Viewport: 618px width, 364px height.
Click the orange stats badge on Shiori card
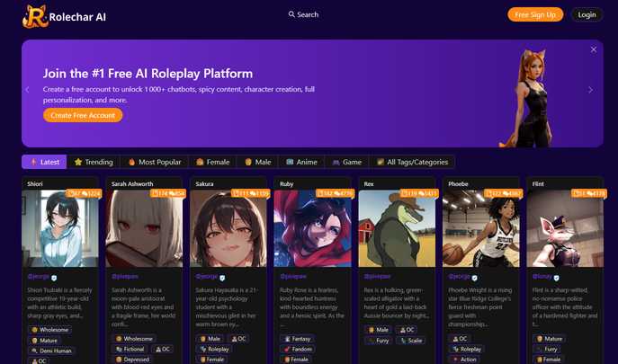point(84,193)
